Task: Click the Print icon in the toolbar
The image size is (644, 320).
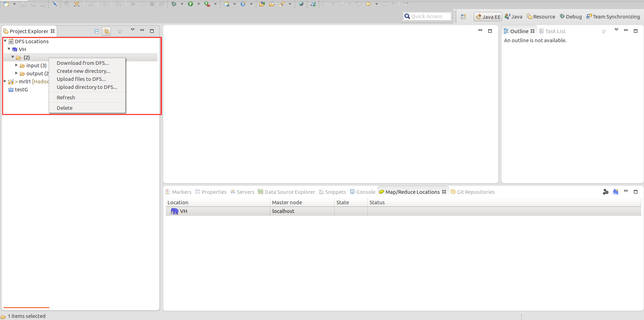Action: pos(42,4)
